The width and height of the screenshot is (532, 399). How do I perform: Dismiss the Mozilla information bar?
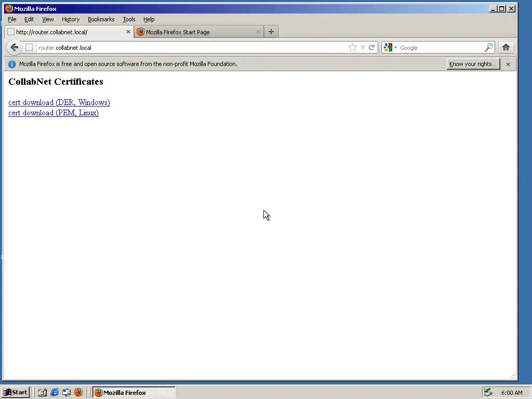pos(508,64)
